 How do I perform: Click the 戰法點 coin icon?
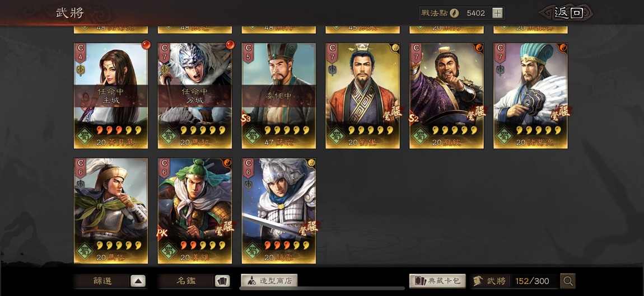point(454,13)
